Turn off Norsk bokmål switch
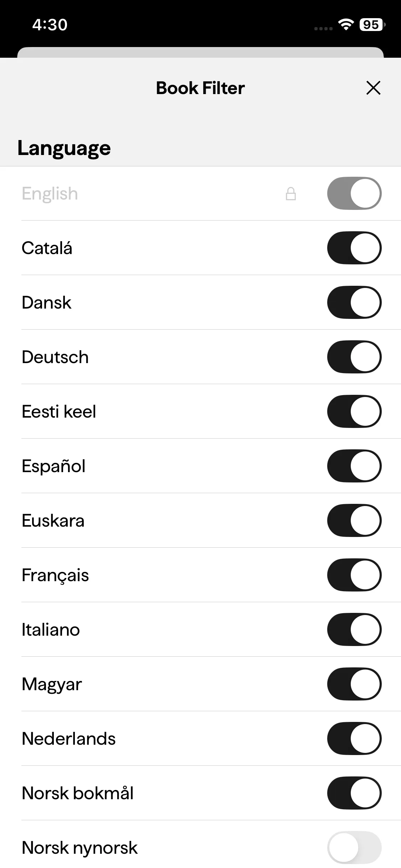This screenshot has width=401, height=868. [x=354, y=793]
